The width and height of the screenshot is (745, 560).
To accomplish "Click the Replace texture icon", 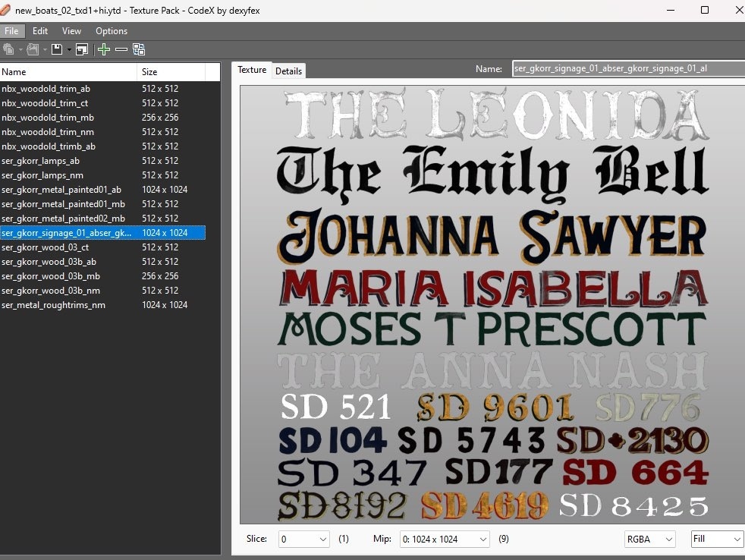I will [x=139, y=49].
